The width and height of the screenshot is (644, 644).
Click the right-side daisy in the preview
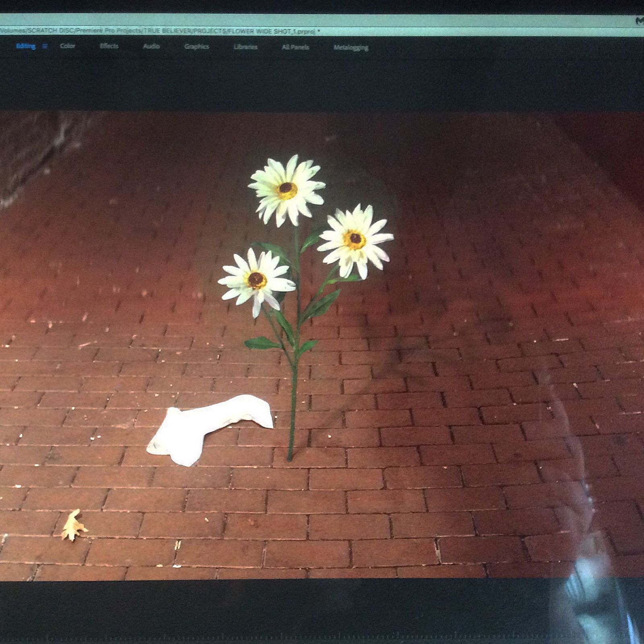point(355,240)
